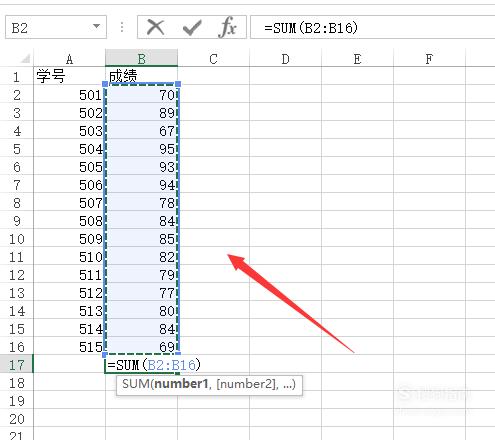Click the Select All corner triangle
Image resolution: width=495 pixels, height=440 pixels.
point(25,59)
